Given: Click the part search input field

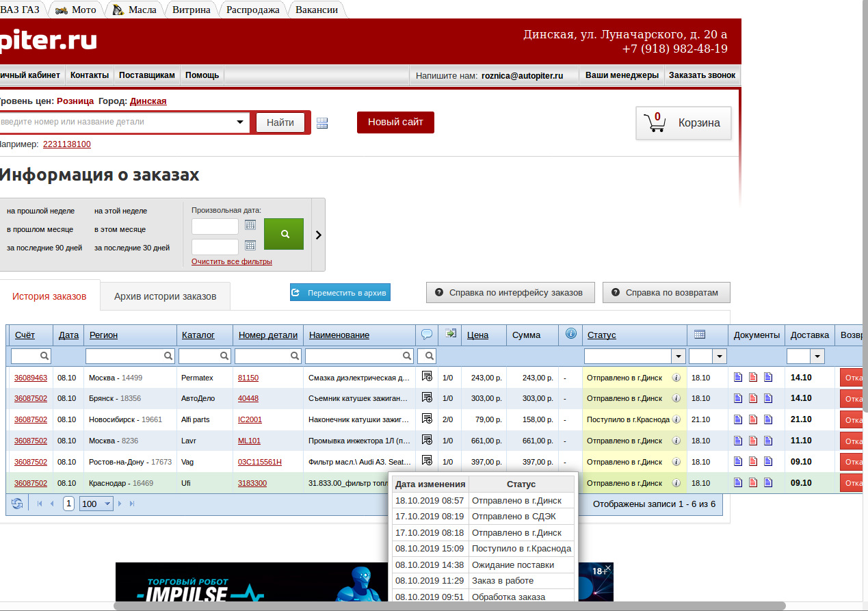Looking at the screenshot, I should point(116,122).
